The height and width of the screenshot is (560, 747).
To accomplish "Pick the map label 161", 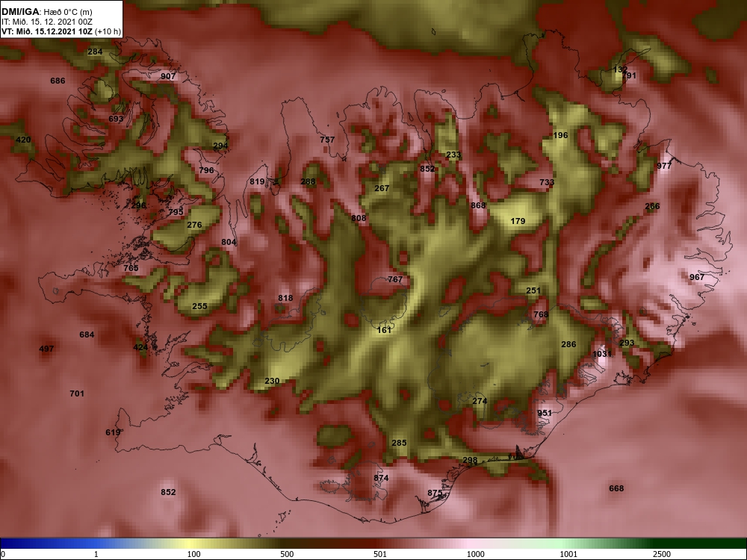I will click(384, 330).
